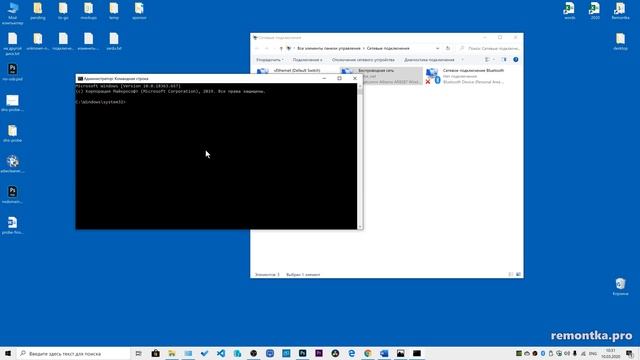The height and width of the screenshot is (360, 640).
Task: Open the notification center icon
Action: (630, 353)
